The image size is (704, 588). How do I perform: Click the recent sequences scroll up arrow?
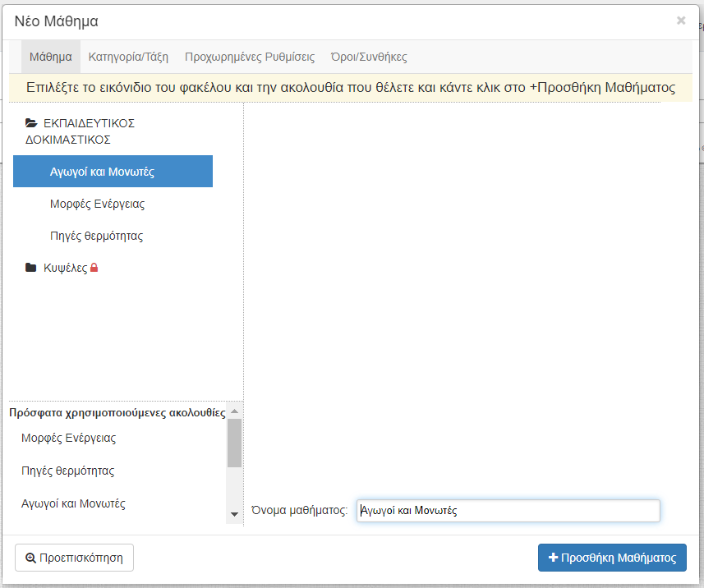tap(234, 411)
